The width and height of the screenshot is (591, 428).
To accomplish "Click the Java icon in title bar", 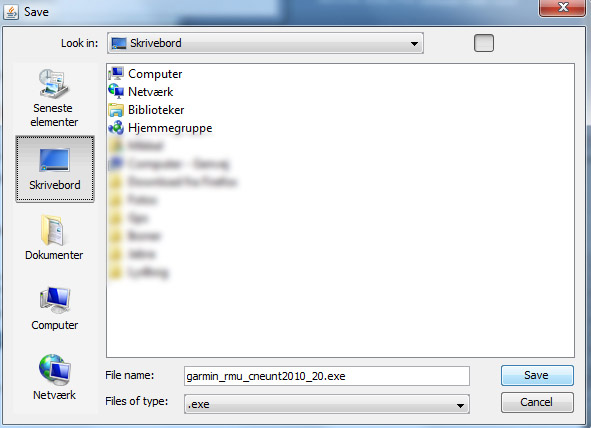I will 11,12.
